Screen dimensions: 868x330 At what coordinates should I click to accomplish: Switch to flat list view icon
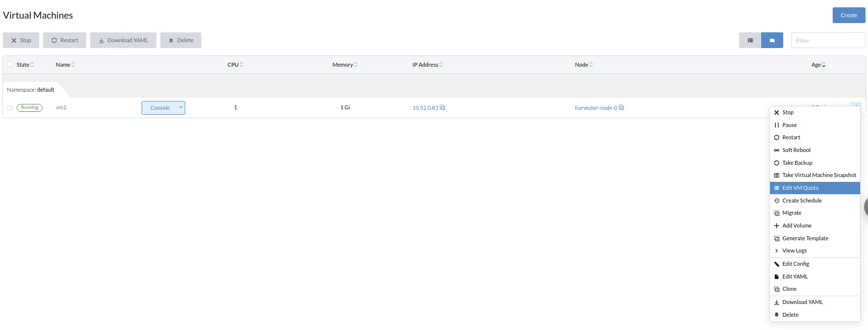point(750,40)
